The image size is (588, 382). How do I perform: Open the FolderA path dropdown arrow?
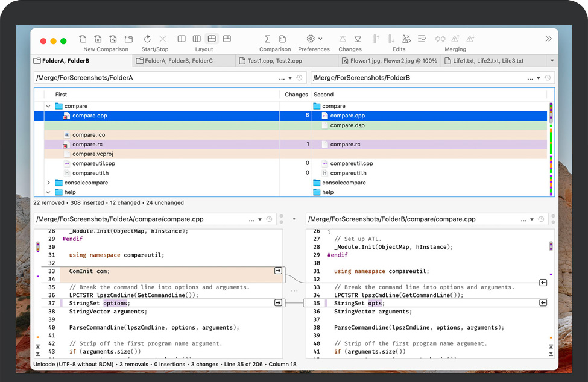point(290,78)
